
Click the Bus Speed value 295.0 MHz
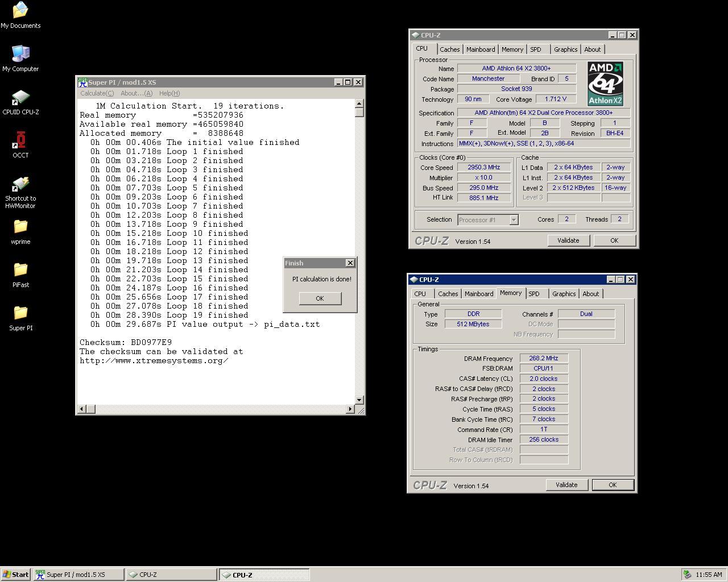[484, 188]
